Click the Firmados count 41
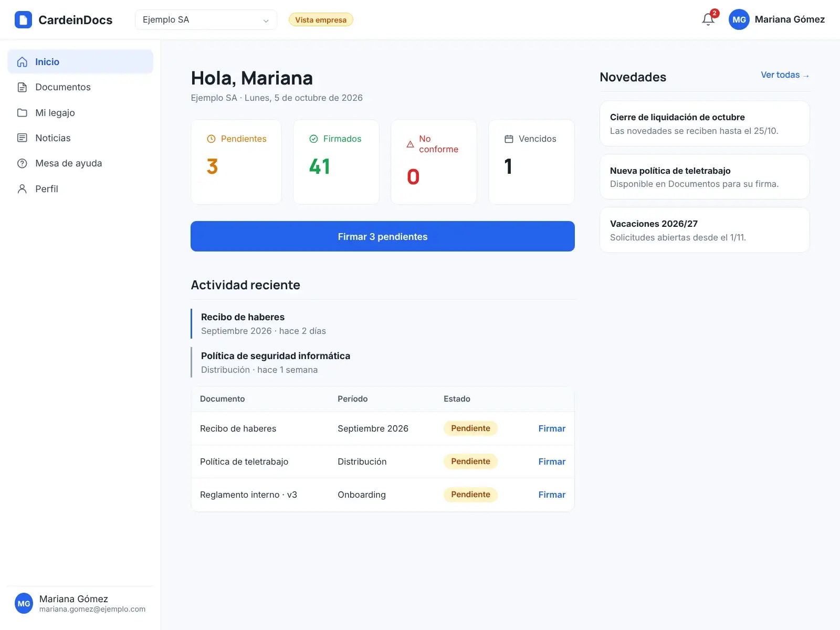This screenshot has width=840, height=630. tap(319, 166)
